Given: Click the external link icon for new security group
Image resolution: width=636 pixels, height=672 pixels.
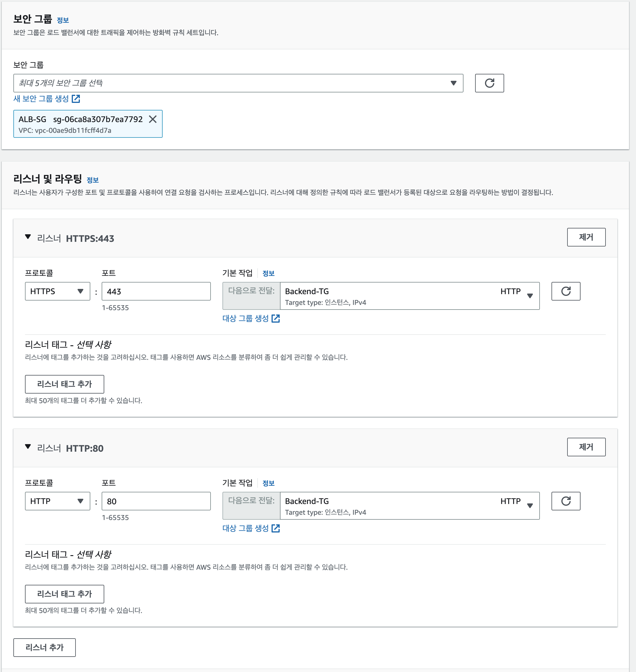Looking at the screenshot, I should (x=76, y=99).
